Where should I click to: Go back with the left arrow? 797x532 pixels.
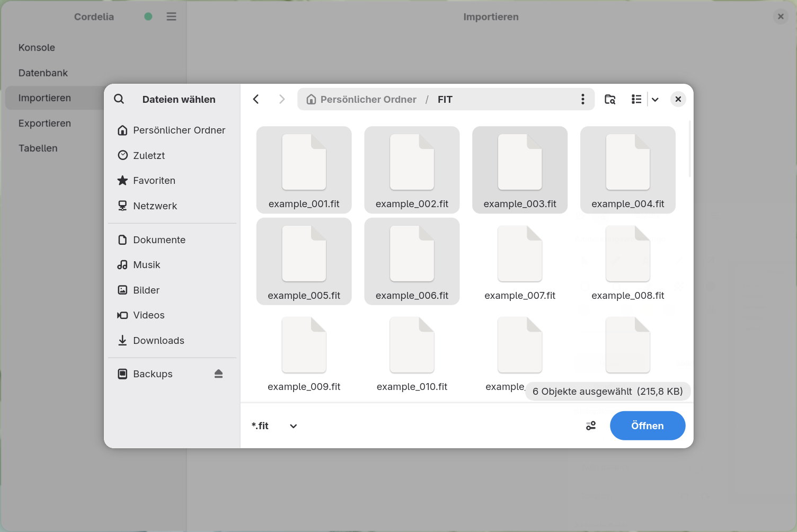(256, 99)
